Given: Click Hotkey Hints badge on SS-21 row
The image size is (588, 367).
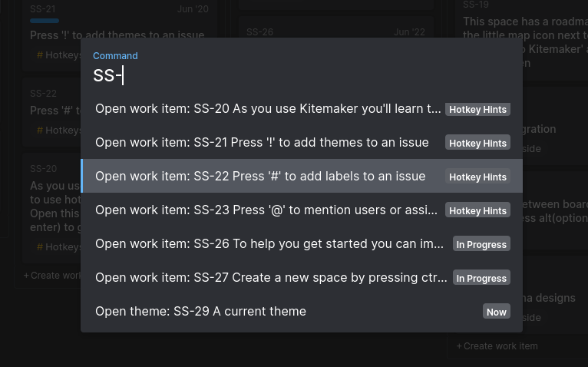Looking at the screenshot, I should 477,143.
